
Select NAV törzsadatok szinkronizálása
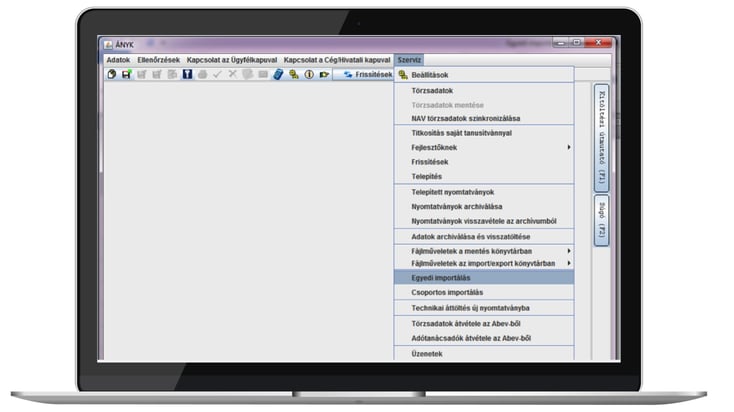click(x=484, y=118)
